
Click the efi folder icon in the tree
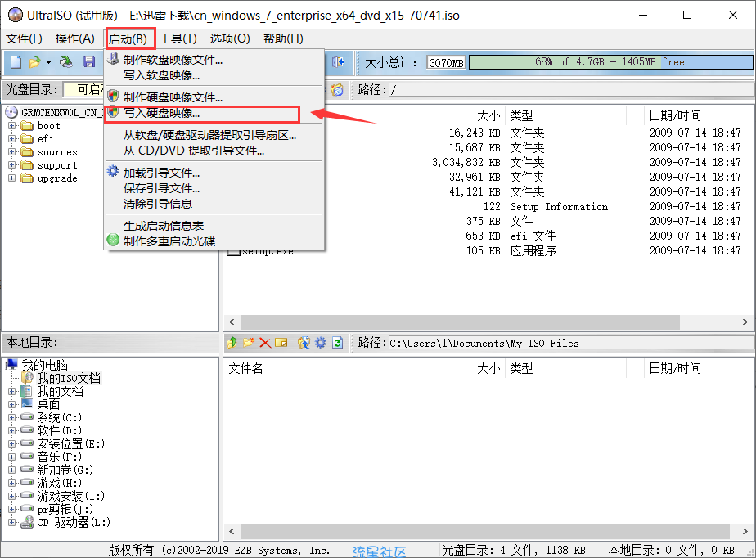tap(26, 139)
